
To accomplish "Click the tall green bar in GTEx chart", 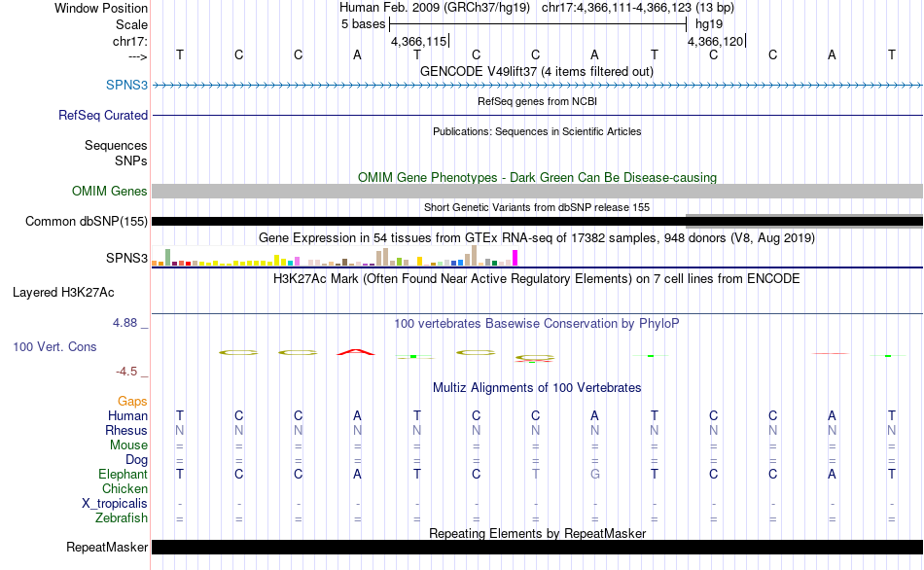I will pyautogui.click(x=168, y=257).
